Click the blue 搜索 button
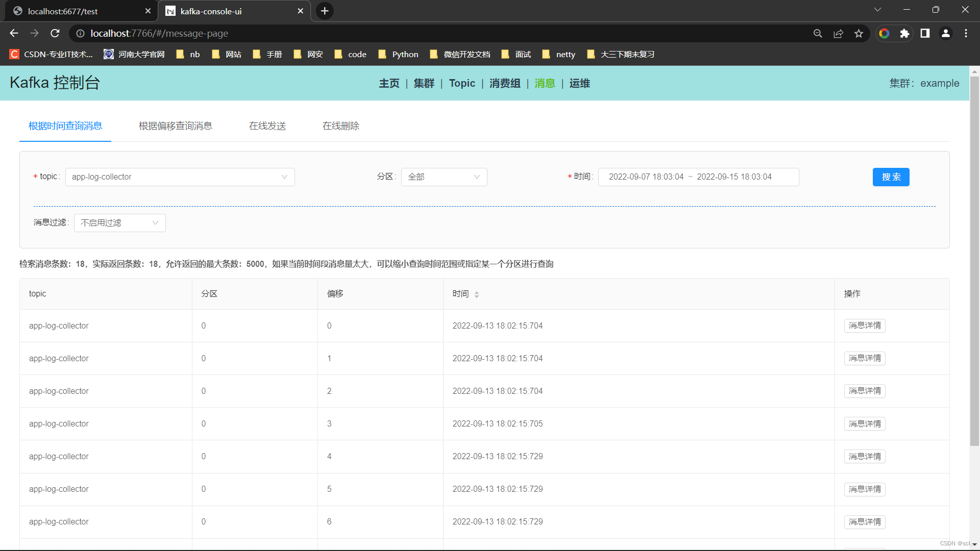This screenshot has height=551, width=980. point(891,177)
